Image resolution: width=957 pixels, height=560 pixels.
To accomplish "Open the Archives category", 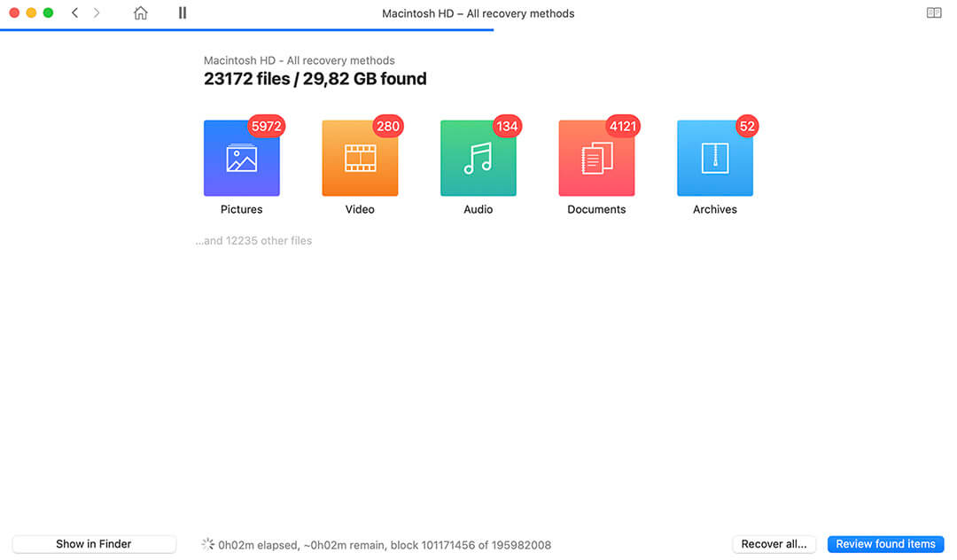I will [x=714, y=158].
